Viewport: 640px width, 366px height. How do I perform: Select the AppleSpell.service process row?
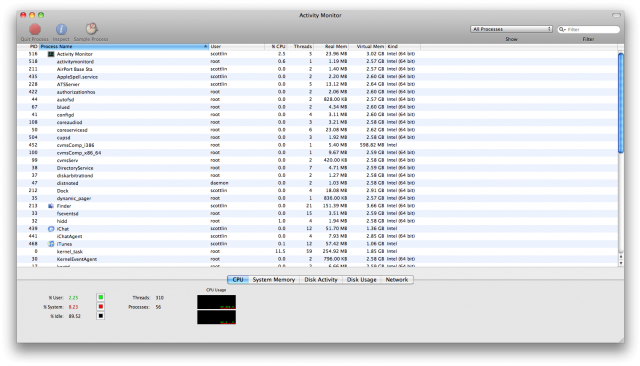coord(317,77)
